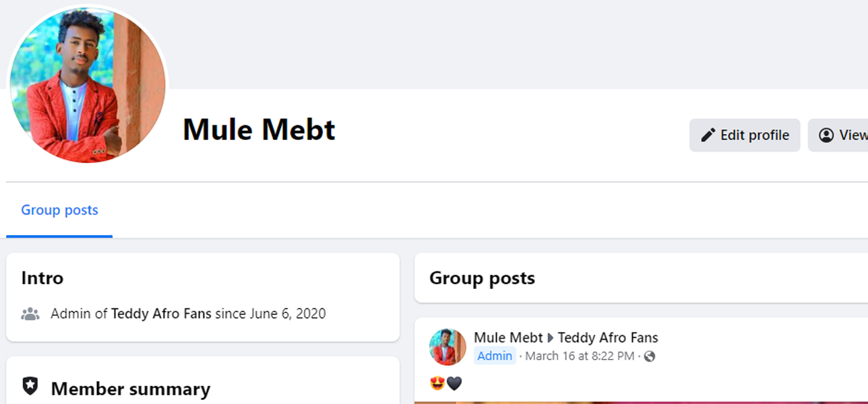This screenshot has height=404, width=868.
Task: Click the black heart emoji in the post
Action: click(455, 384)
